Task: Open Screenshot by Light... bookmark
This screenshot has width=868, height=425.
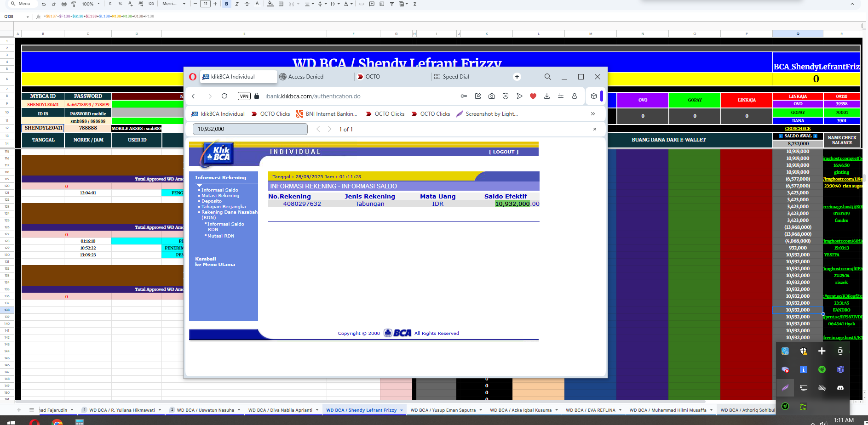Action: [487, 114]
